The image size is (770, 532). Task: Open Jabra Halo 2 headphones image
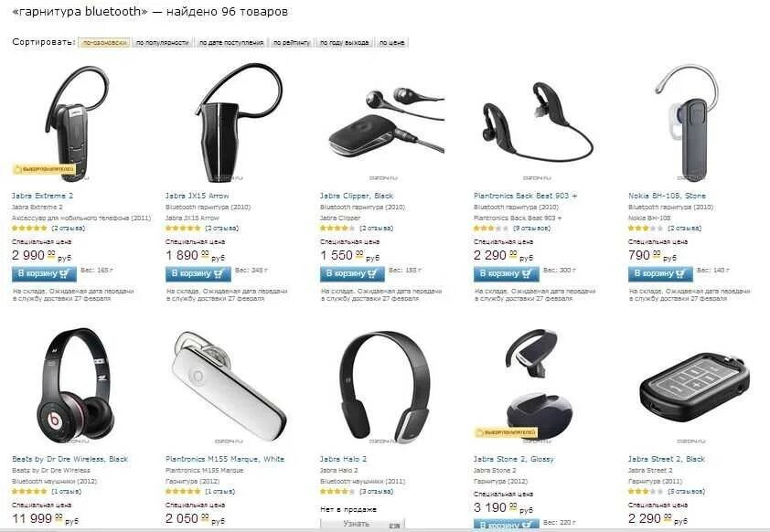384,387
